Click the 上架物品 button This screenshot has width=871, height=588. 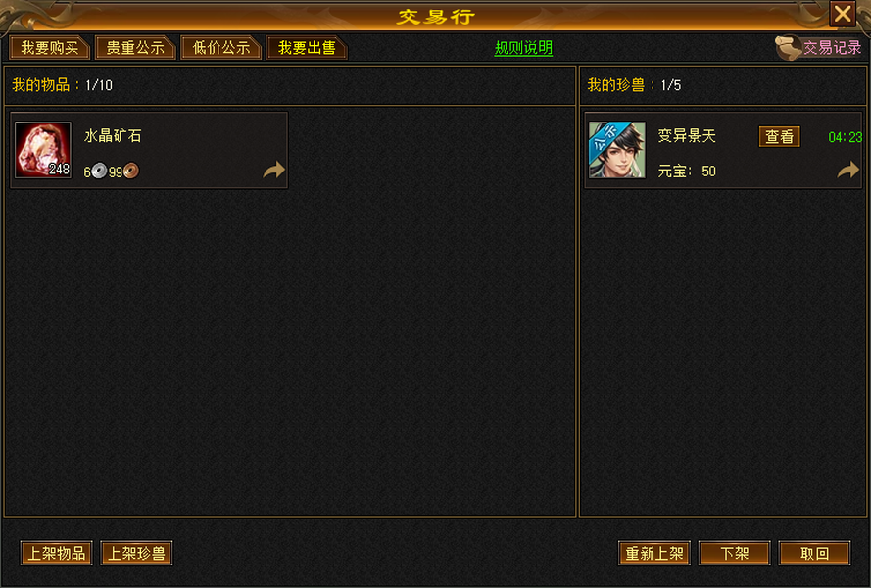[57, 553]
